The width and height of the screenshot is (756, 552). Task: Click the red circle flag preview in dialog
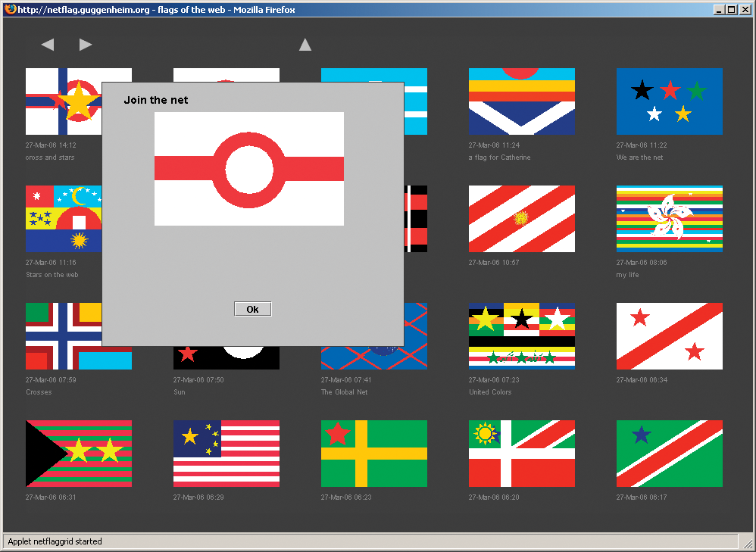click(248, 168)
